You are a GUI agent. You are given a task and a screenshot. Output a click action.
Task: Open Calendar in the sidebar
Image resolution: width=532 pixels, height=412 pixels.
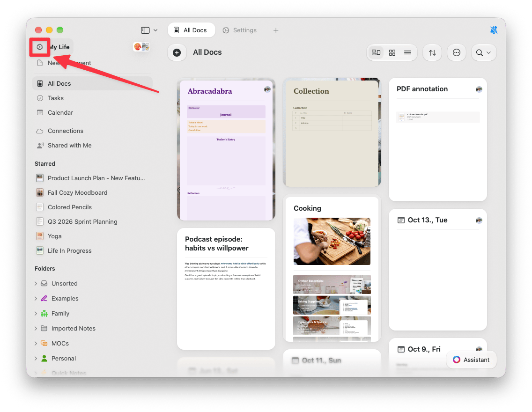coord(92,112)
